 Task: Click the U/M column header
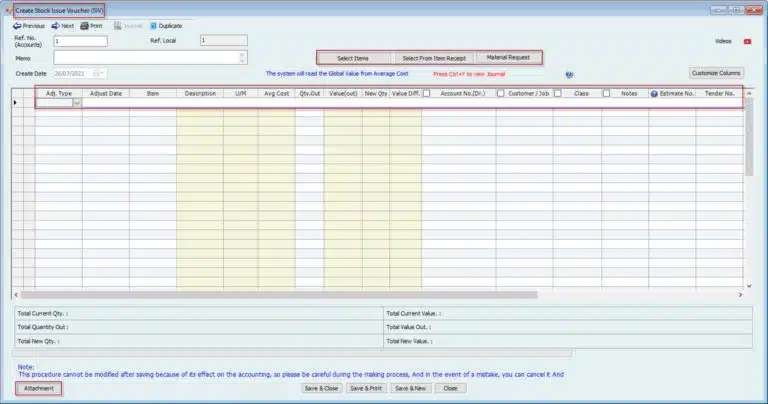[x=240, y=94]
